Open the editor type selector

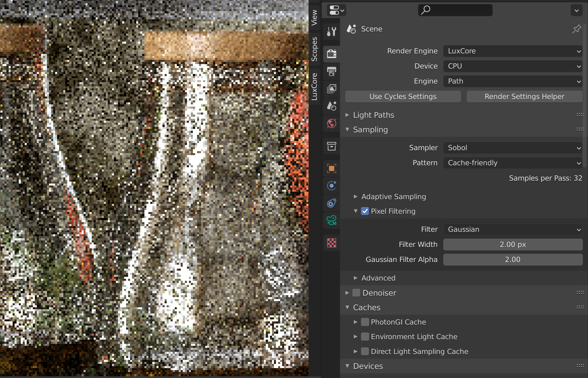point(336,10)
